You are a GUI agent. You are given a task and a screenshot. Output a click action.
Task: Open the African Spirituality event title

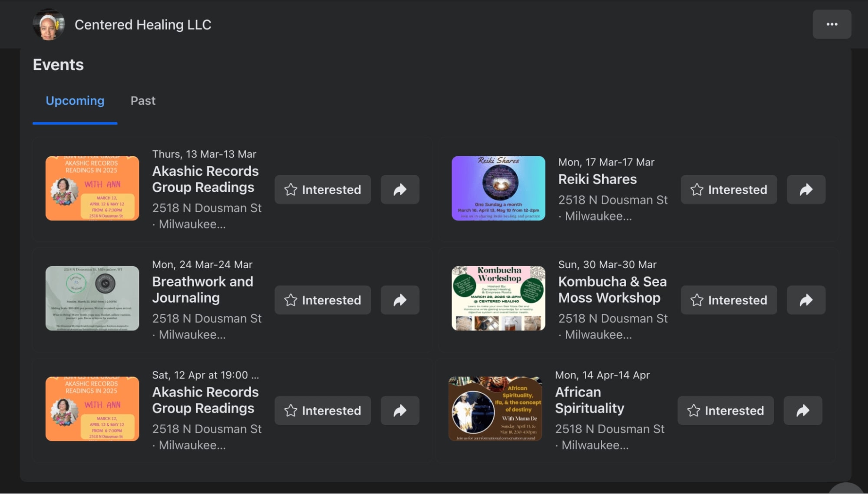[590, 400]
